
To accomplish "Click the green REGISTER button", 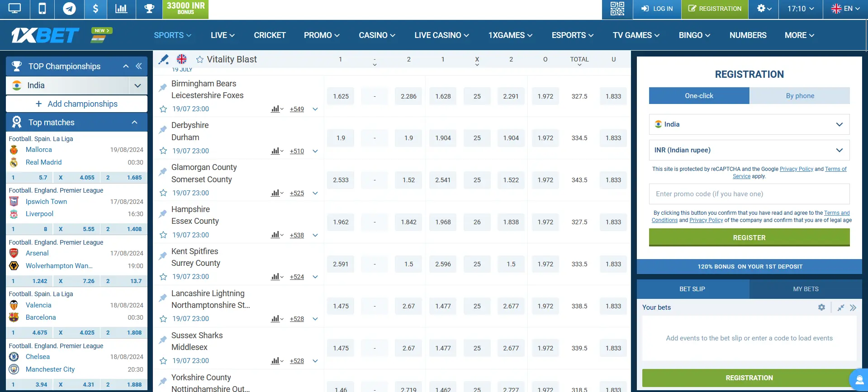I will 749,237.
